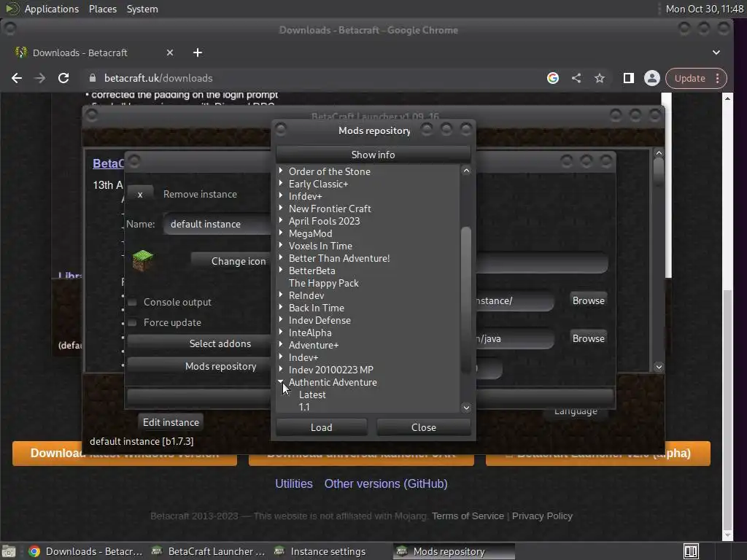The image size is (747, 560).
Task: Click the Google icon in address bar
Action: pos(553,78)
